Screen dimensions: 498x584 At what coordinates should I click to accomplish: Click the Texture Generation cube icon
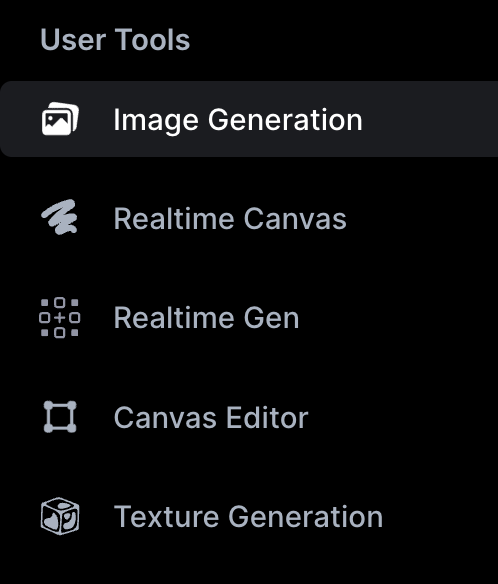pos(60,516)
